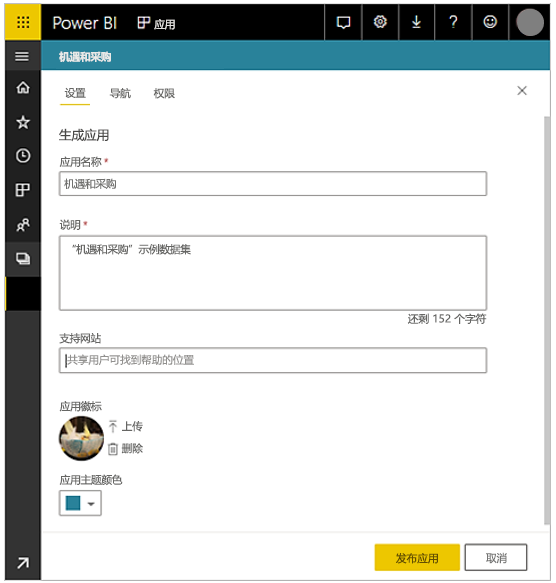Open the help question mark menu
Viewport: 556px width, 583px height.
pos(453,22)
